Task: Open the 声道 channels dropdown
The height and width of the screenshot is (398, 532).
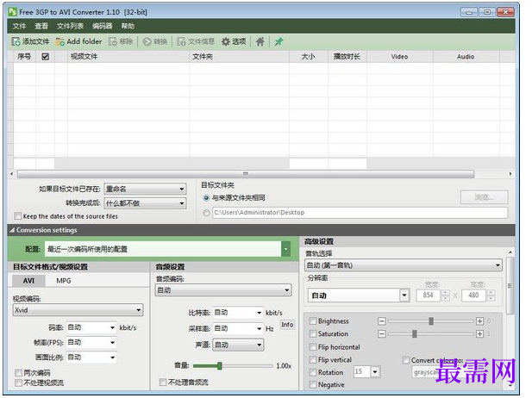Action: (x=238, y=345)
